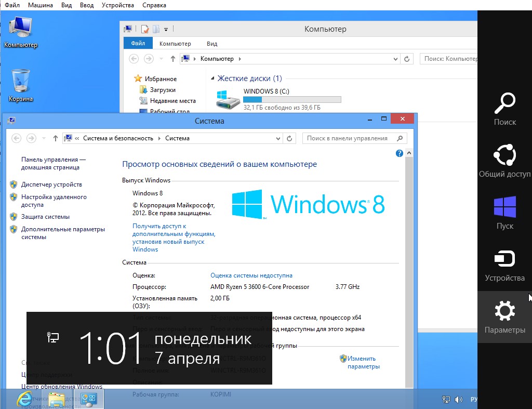Select Избранное in the navigation pane
The image size is (532, 409).
161,79
